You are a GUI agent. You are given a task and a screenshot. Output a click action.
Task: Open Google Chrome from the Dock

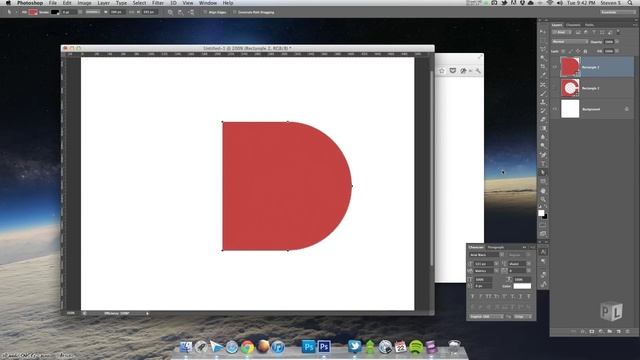click(247, 347)
